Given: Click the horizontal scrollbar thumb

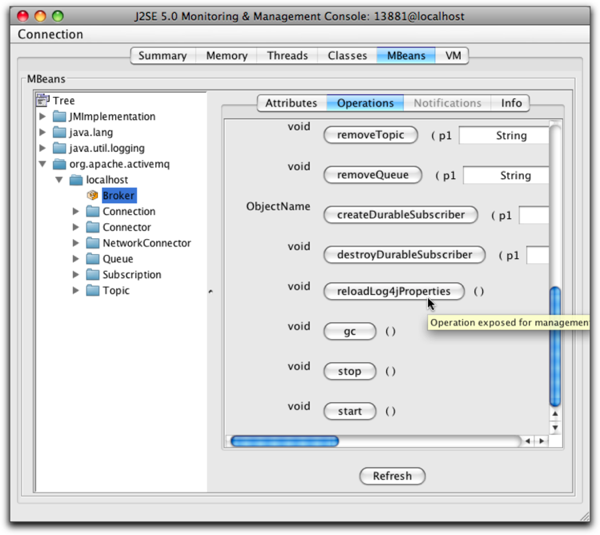Looking at the screenshot, I should pos(284,441).
